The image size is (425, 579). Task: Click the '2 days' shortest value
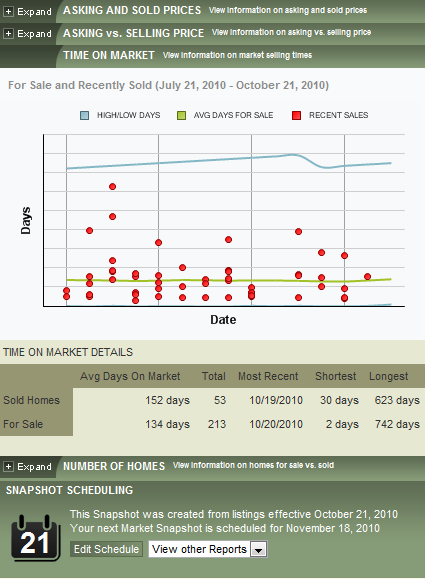coord(342,424)
